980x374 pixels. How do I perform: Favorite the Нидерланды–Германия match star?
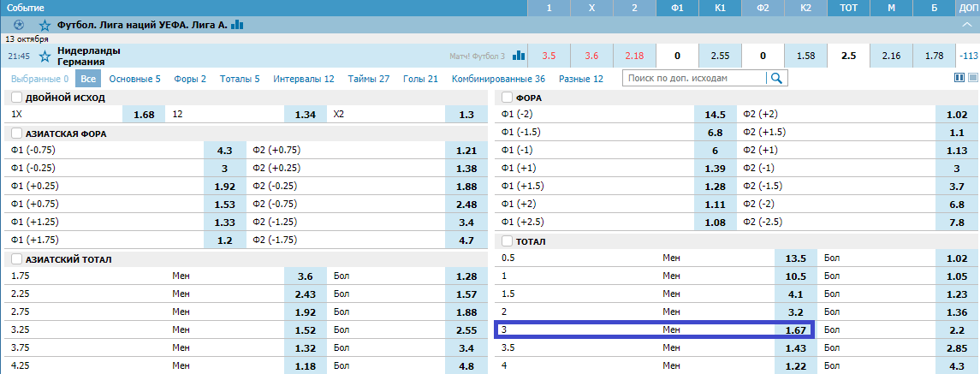click(45, 56)
